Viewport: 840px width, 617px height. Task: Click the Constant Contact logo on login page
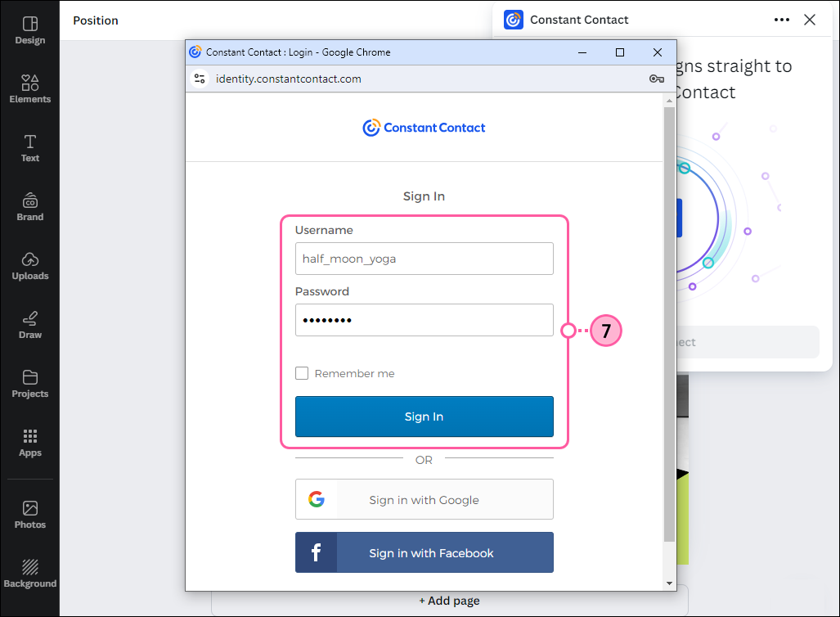(424, 128)
